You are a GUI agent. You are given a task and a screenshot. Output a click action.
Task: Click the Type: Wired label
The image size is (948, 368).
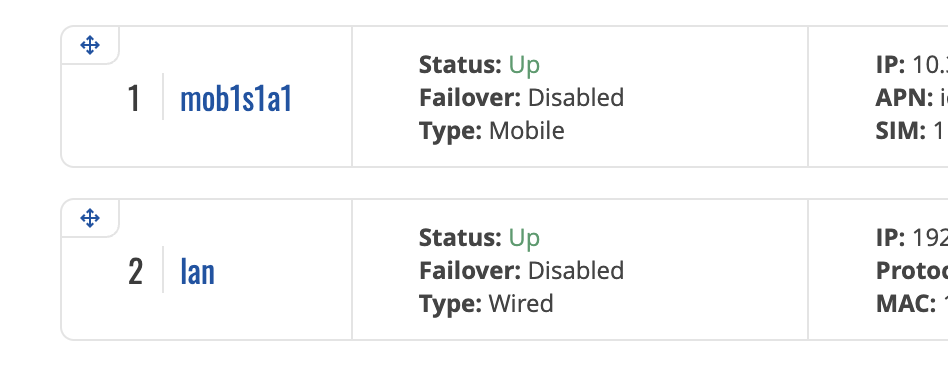486,303
